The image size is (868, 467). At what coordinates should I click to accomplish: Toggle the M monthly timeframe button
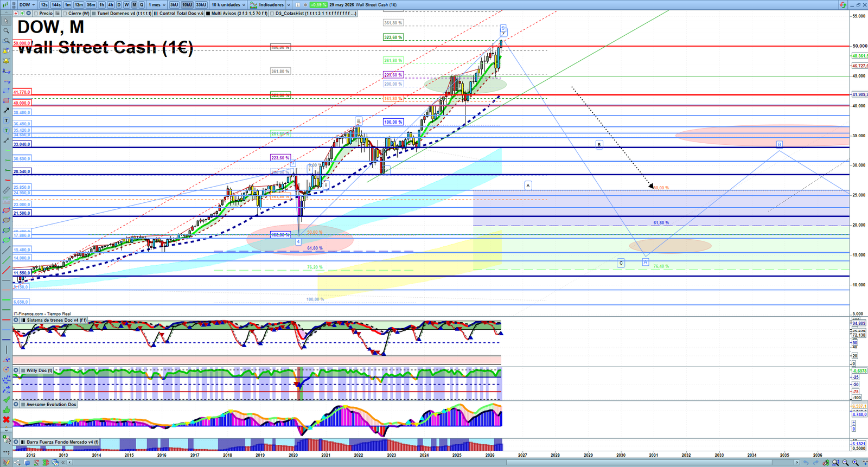pos(134,5)
